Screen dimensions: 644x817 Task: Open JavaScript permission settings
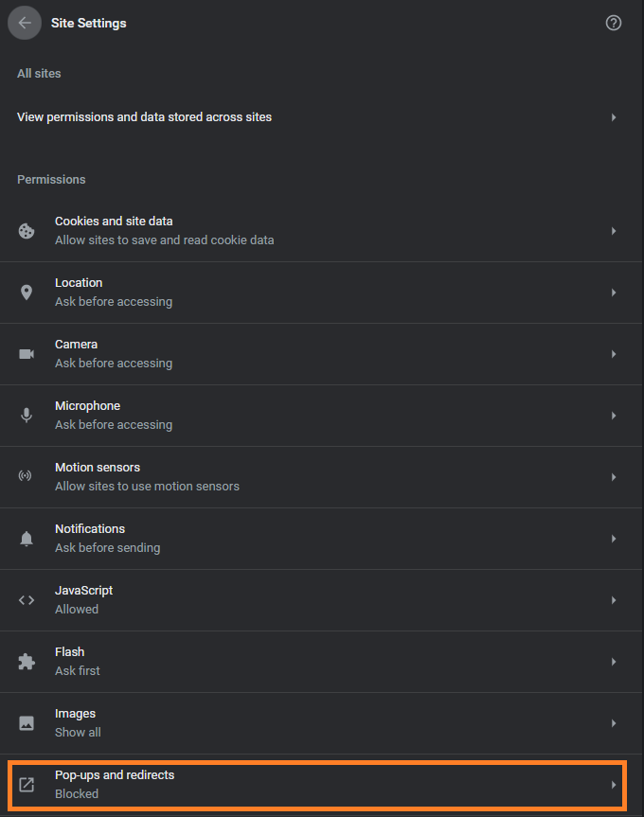click(x=321, y=600)
